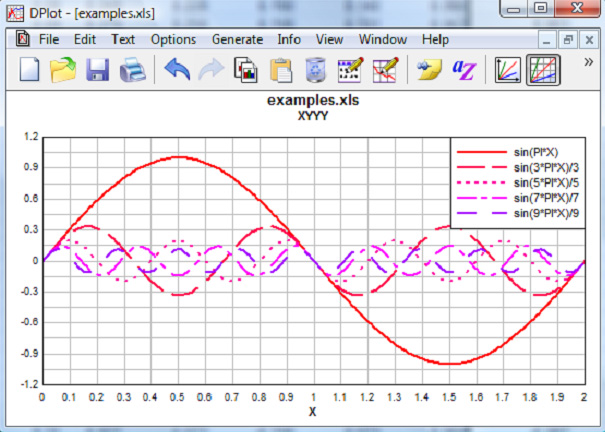The width and height of the screenshot is (605, 432).
Task: Click the grayed redo arrow icon
Action: [x=211, y=69]
